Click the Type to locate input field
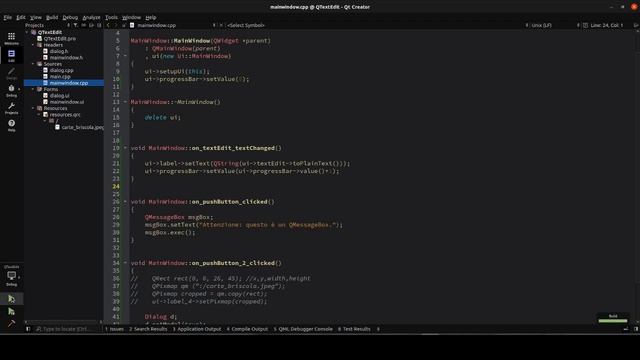 point(65,329)
